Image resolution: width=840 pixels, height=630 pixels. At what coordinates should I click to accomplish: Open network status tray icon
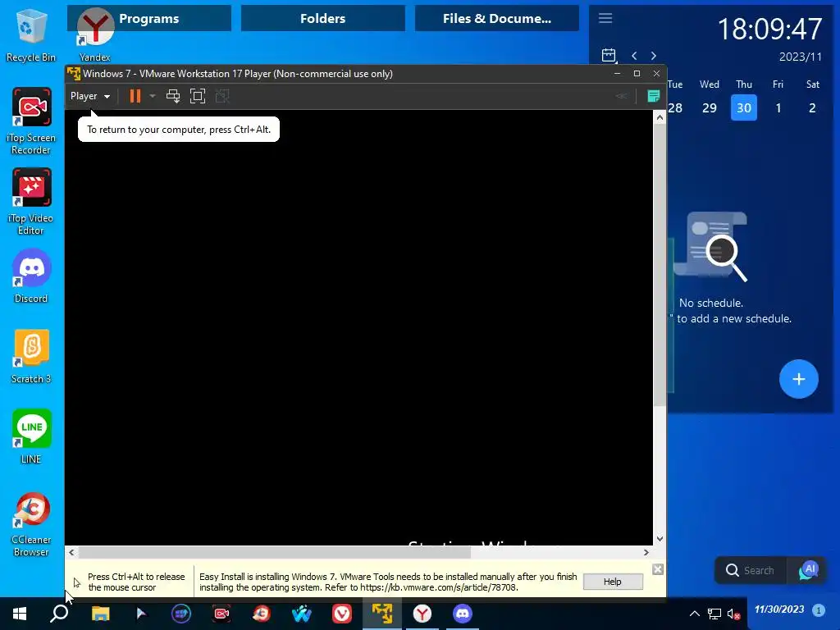click(714, 614)
